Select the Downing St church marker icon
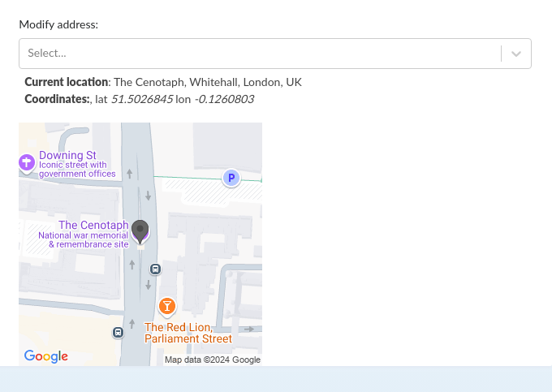The width and height of the screenshot is (552, 392). pyautogui.click(x=27, y=163)
